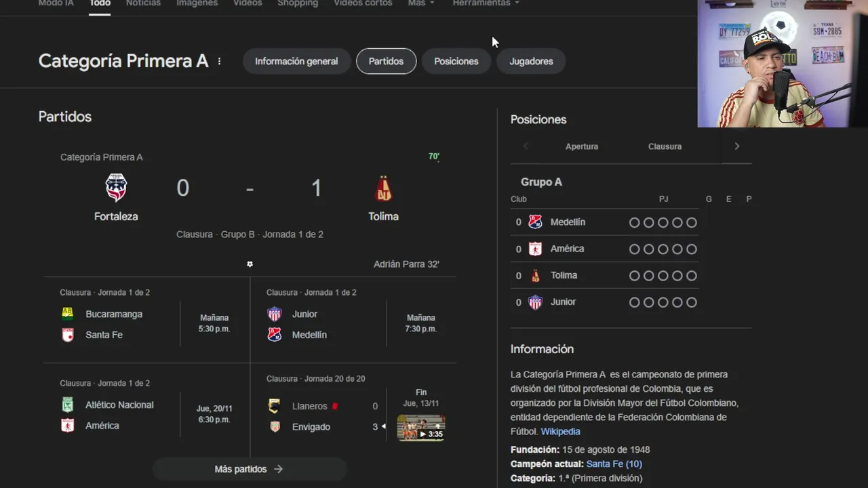Click the Tolima team crest in match card
868x488 pixels.
pos(384,188)
